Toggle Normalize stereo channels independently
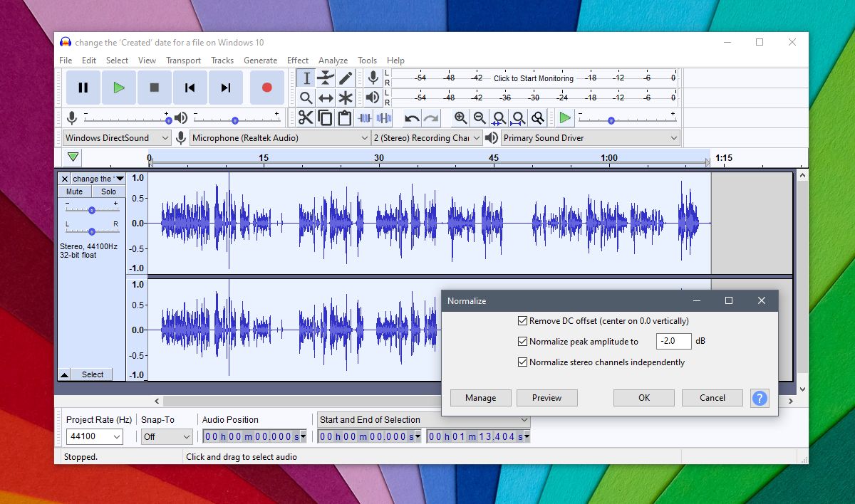The width and height of the screenshot is (855, 504). (x=523, y=362)
